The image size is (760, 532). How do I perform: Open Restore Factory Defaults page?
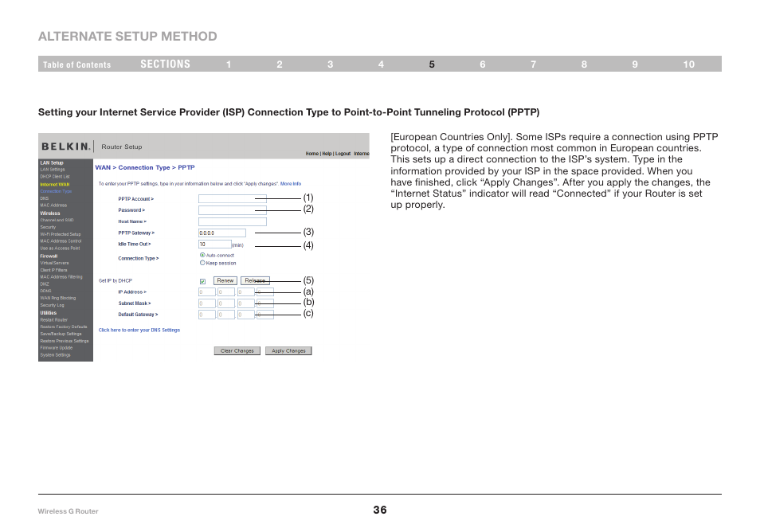point(64,327)
